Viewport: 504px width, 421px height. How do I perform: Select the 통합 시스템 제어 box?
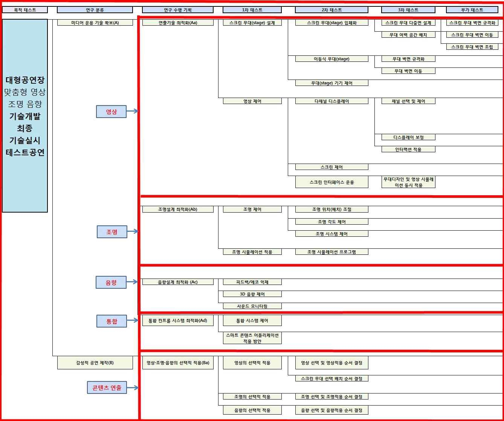[252, 321]
